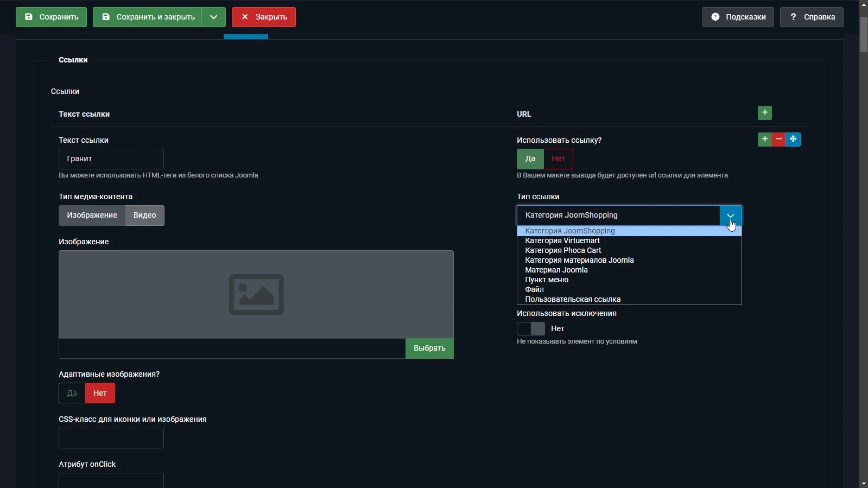The width and height of the screenshot is (868, 488).
Task: Add a new link row with the row plus icon
Action: pyautogui.click(x=764, y=140)
